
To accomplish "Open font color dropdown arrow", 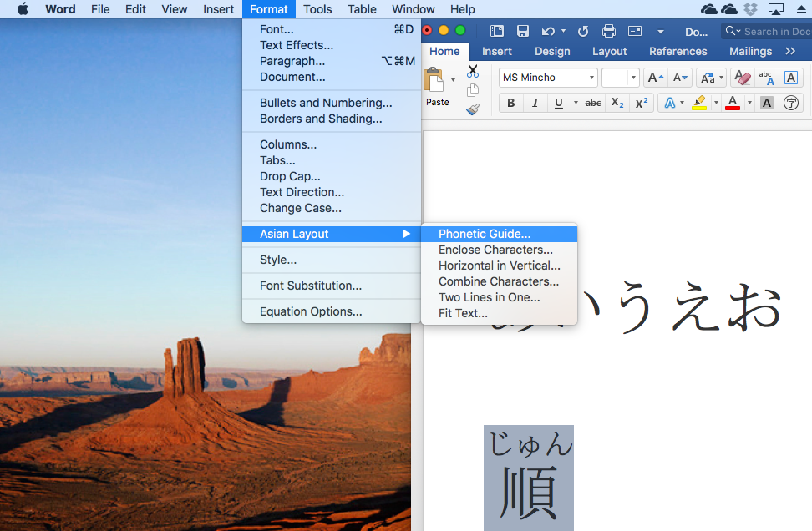I will [749, 103].
